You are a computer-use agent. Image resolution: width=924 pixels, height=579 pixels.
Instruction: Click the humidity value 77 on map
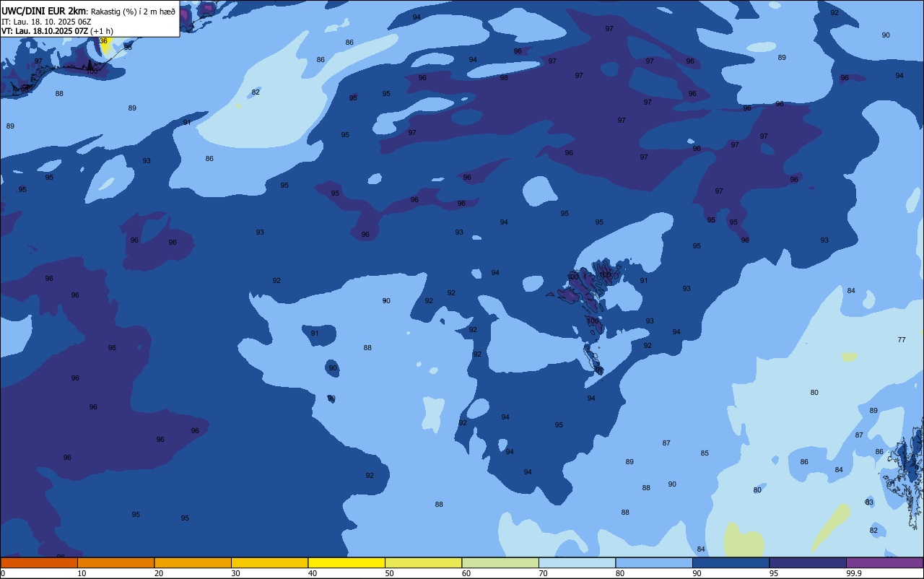click(902, 339)
